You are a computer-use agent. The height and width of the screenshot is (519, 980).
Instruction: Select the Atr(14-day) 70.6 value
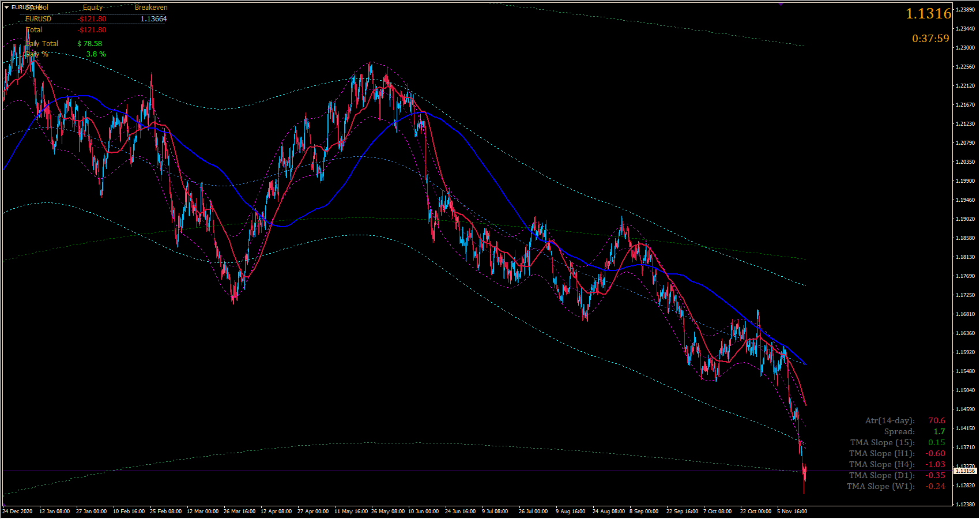[x=937, y=420]
